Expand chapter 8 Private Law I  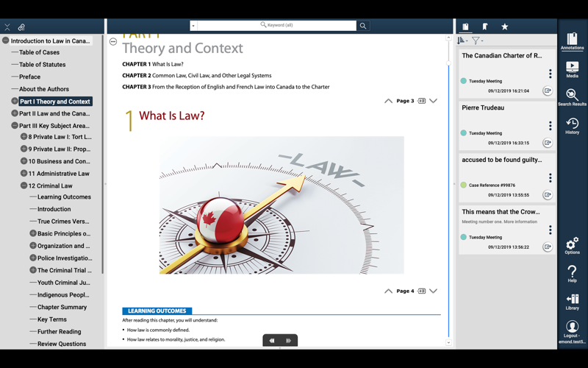(x=24, y=137)
